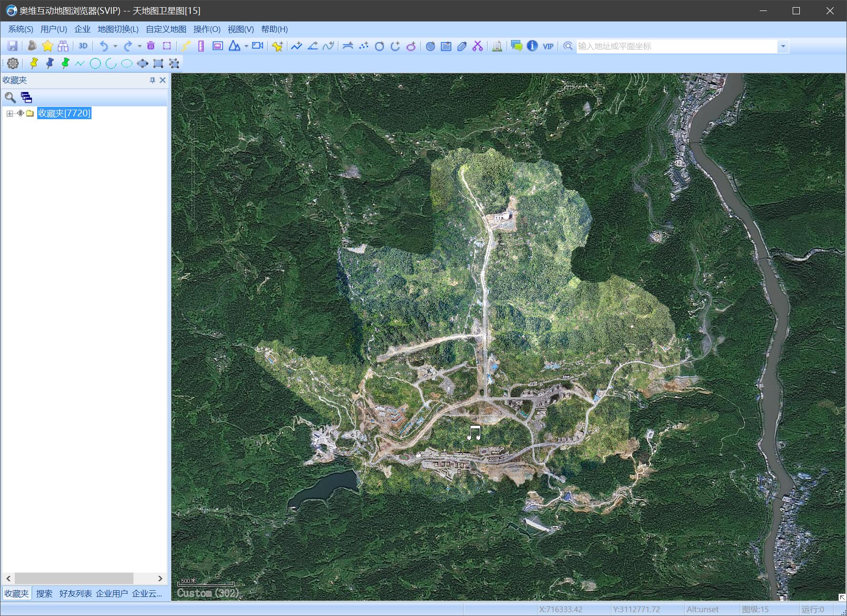Click the polygon with nodes icon
The image size is (847, 616).
click(x=143, y=63)
